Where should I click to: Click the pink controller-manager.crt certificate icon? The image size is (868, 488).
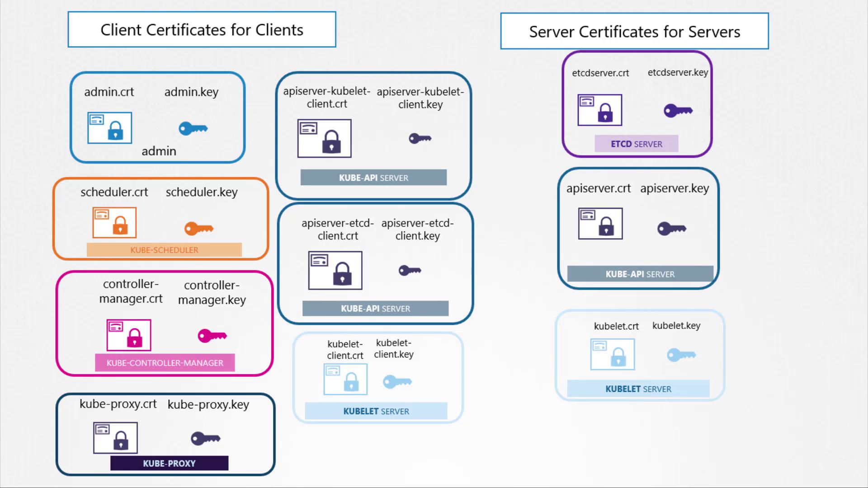coord(129,335)
